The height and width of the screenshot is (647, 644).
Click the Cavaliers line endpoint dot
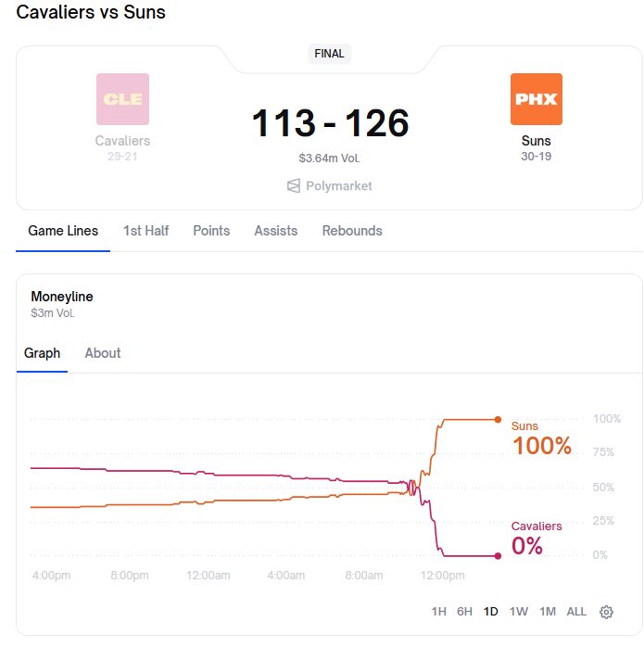(x=498, y=556)
